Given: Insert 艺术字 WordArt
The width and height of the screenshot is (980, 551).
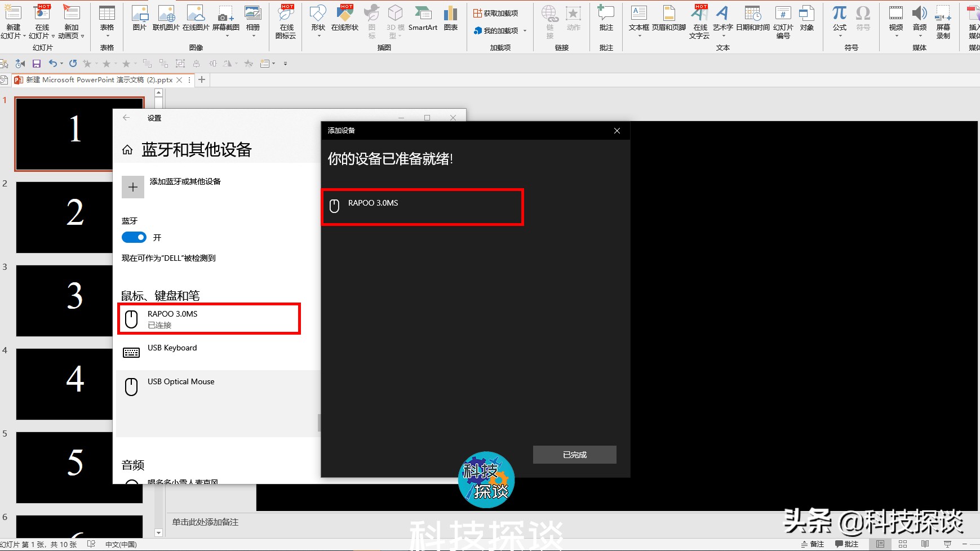Looking at the screenshot, I should coord(723,21).
